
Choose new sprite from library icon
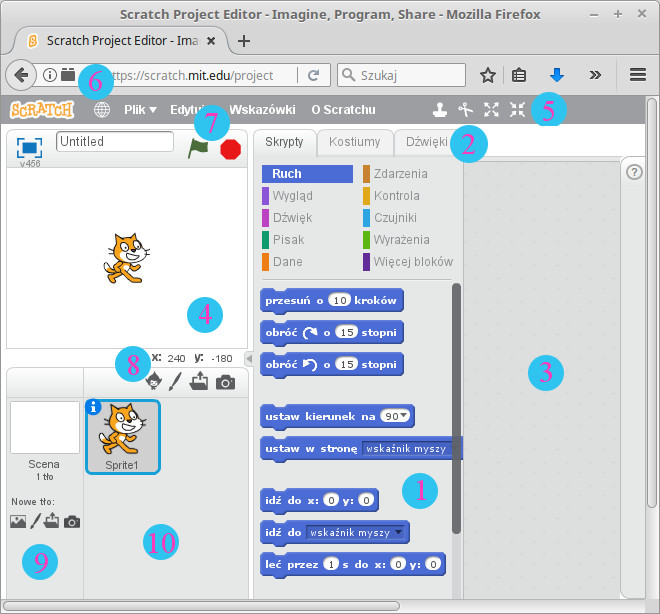154,381
